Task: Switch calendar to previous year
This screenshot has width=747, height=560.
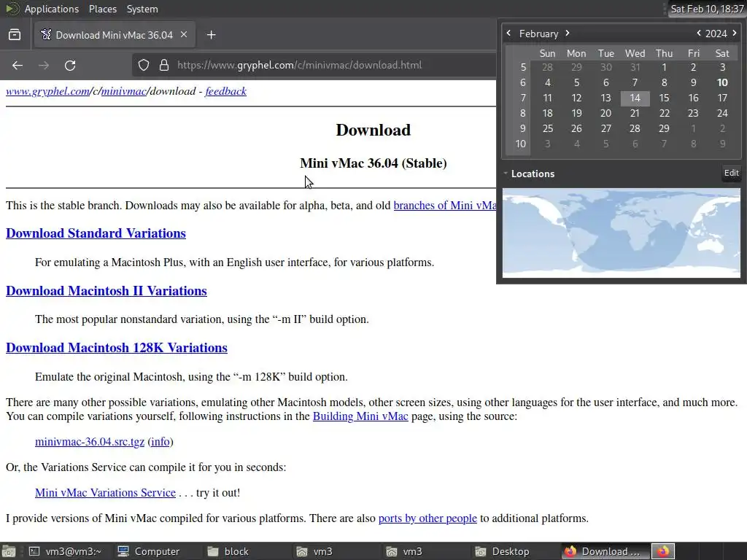Action: (x=699, y=33)
